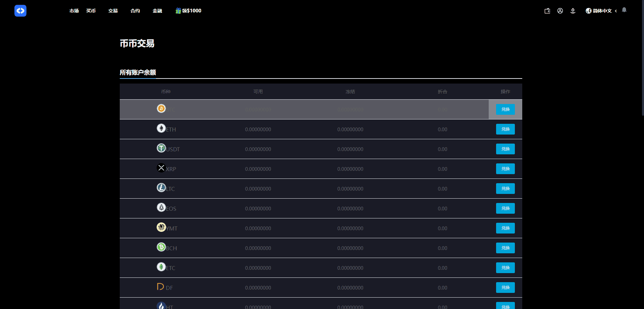This screenshot has width=644, height=309.
Task: Select the 所有账户余额 tab
Action: click(138, 72)
